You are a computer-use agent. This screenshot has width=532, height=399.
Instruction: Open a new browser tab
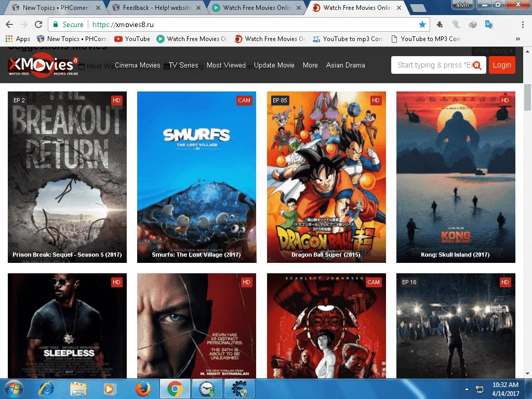coord(418,8)
